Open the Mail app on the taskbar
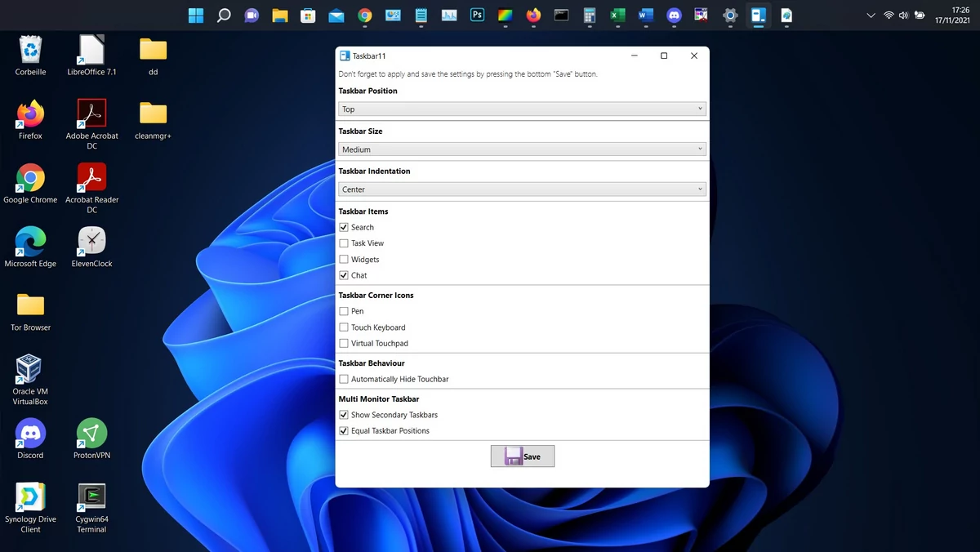This screenshot has width=980, height=552. point(336,15)
